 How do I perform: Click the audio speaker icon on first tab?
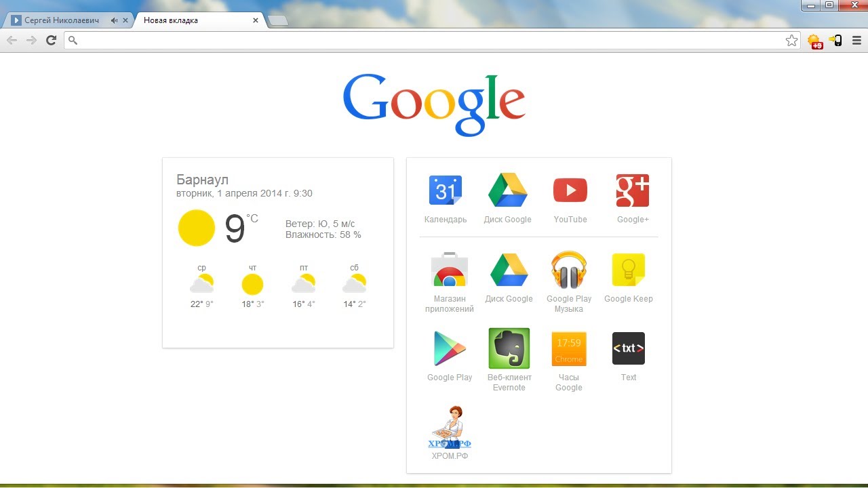click(114, 20)
